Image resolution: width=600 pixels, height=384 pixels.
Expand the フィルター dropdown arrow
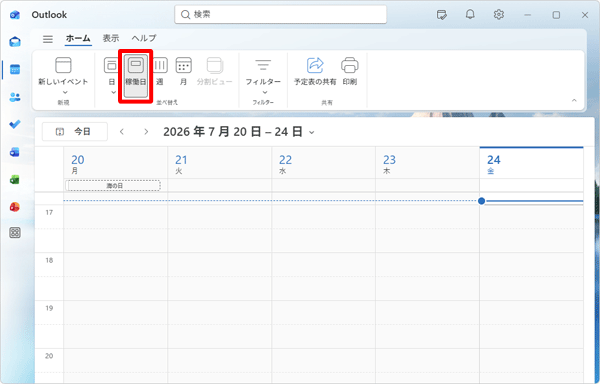(x=264, y=92)
